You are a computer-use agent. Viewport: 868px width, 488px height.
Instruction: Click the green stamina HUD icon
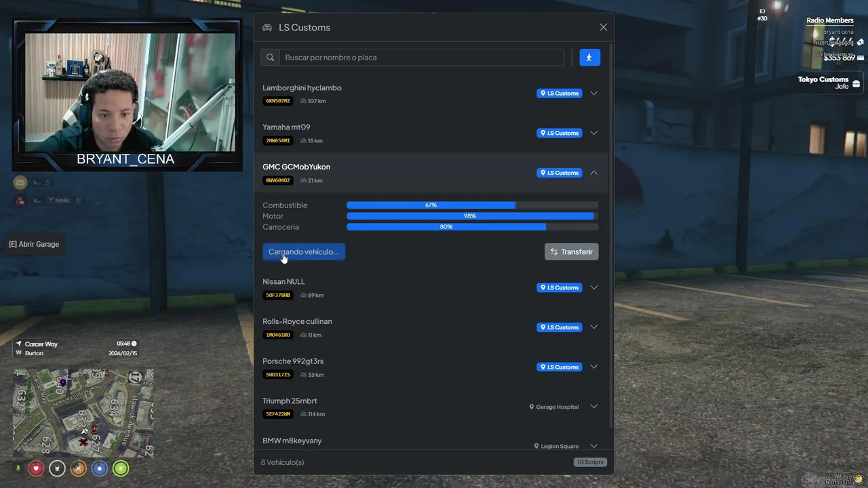(121, 468)
